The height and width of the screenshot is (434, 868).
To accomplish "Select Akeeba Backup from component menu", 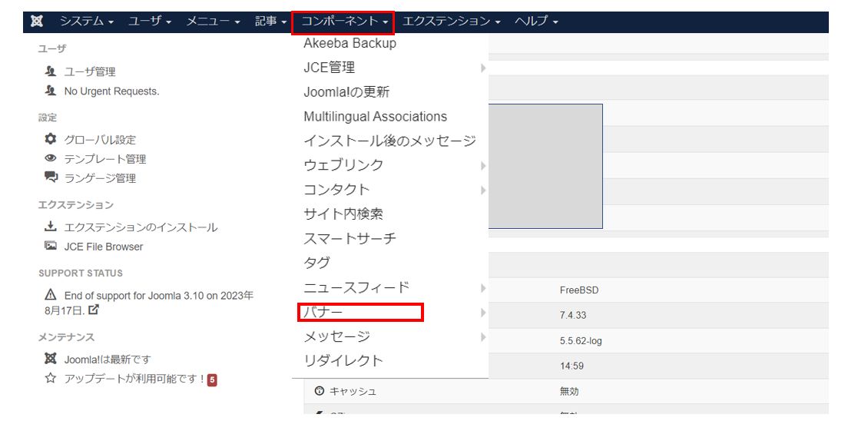I will coord(350,43).
